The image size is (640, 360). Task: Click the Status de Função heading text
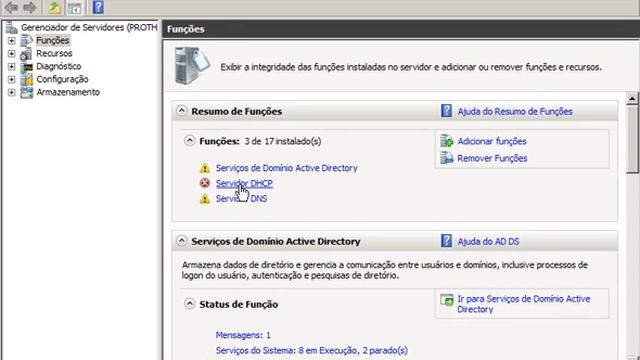tap(238, 304)
